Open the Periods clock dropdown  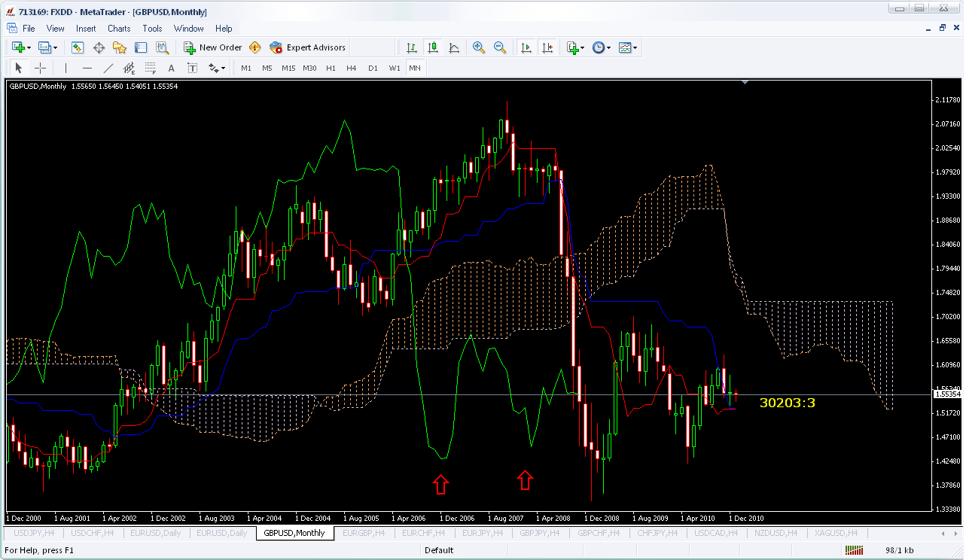coord(602,47)
